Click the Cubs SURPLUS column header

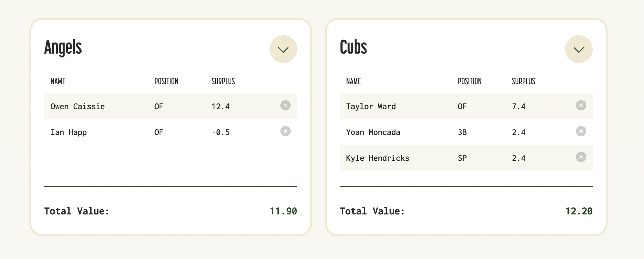click(523, 81)
